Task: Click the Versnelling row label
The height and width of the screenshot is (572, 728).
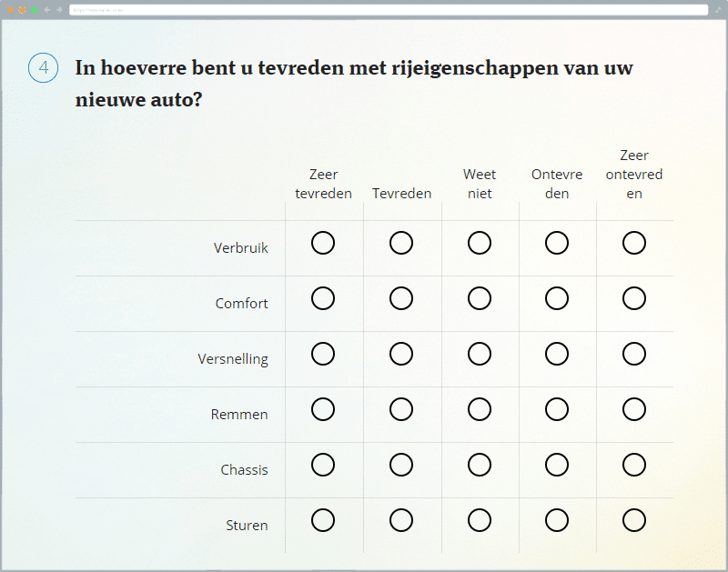Action: [x=233, y=358]
